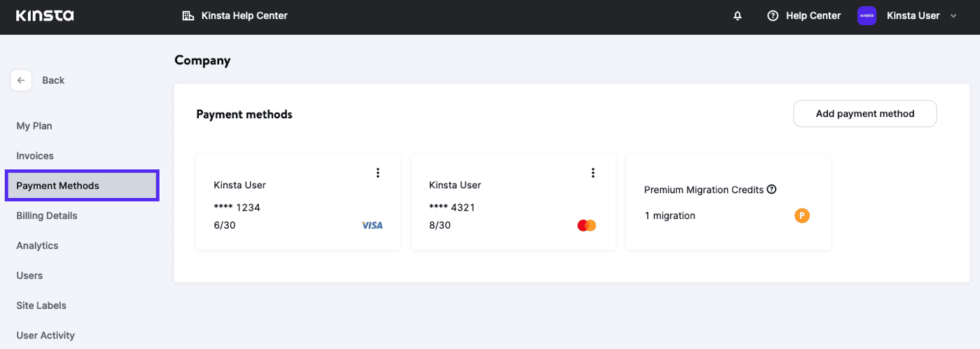The height and width of the screenshot is (349, 980).
Task: Click the Kinsta logo
Action: (x=45, y=15)
